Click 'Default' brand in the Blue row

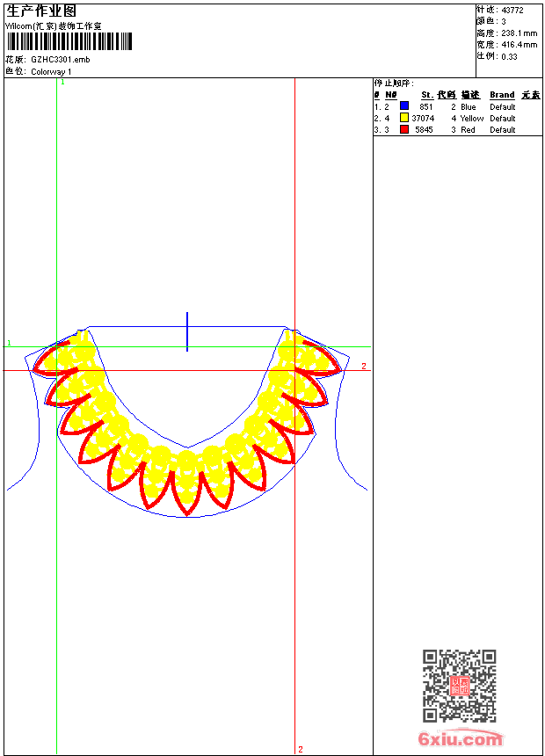coord(503,107)
